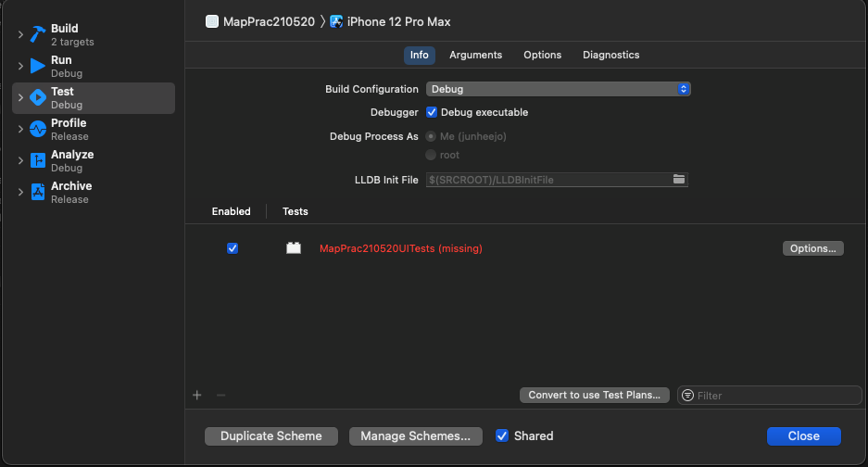
Task: Open the Build Configuration dropdown
Action: point(558,89)
